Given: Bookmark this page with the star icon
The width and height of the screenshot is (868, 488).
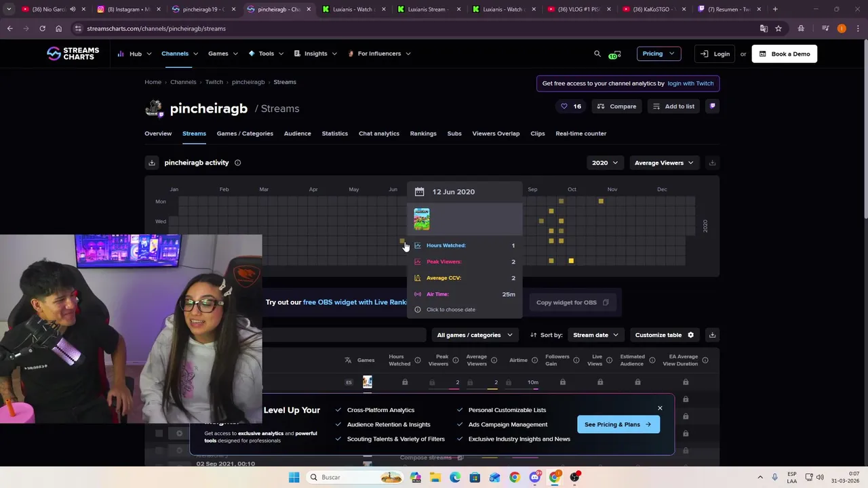Looking at the screenshot, I should click(778, 28).
